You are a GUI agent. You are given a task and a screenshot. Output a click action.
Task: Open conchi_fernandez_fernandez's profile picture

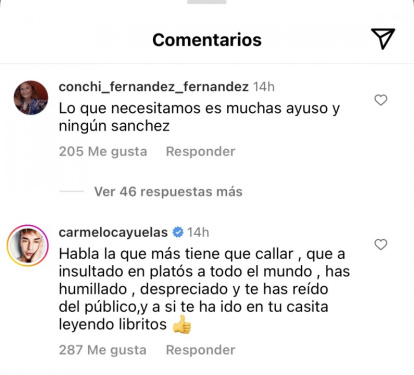tap(31, 98)
